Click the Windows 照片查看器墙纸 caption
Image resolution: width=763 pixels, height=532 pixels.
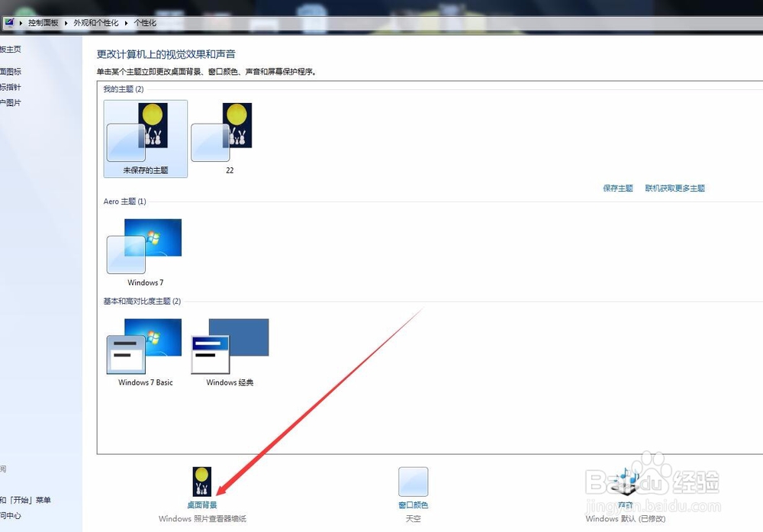tap(202, 519)
